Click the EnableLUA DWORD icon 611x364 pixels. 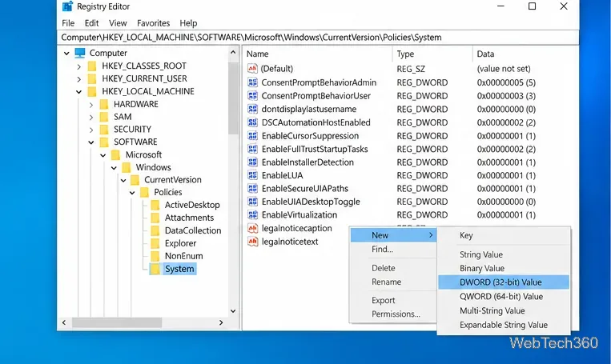pyautogui.click(x=252, y=175)
